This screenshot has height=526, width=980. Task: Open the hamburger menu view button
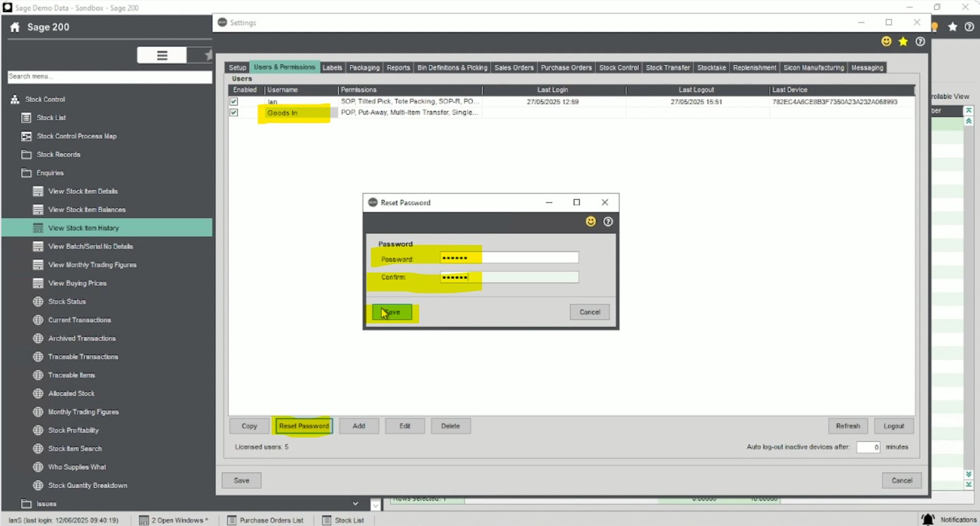(x=162, y=56)
